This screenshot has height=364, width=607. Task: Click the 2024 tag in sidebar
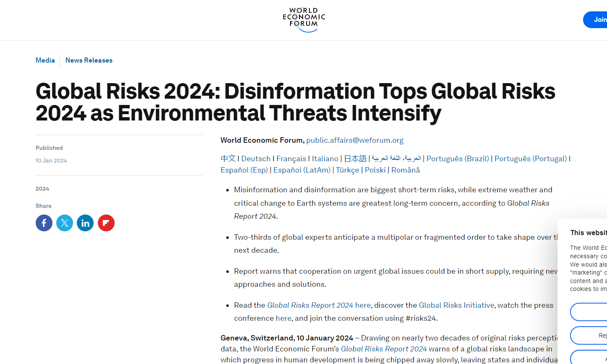pos(42,189)
